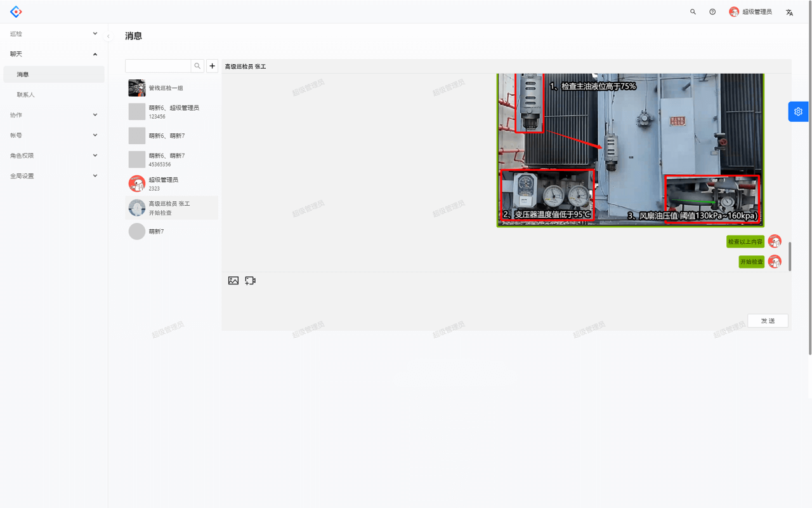The height and width of the screenshot is (508, 812).
Task: Click the conversation search magnifier button
Action: (x=198, y=66)
